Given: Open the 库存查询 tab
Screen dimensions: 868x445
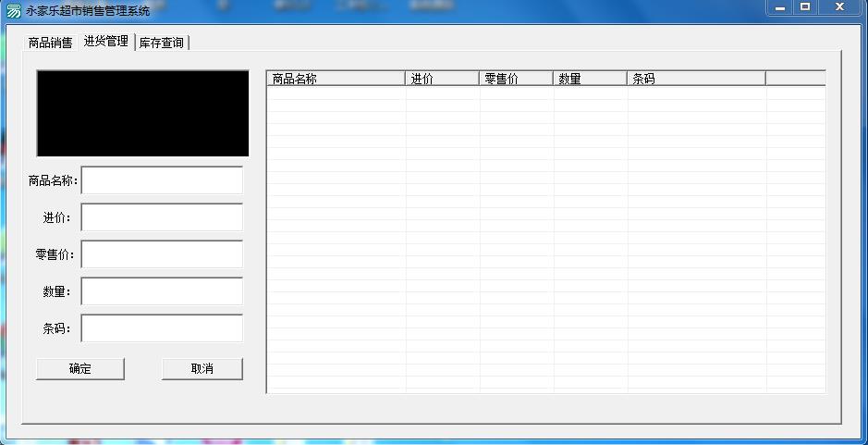Looking at the screenshot, I should [162, 43].
